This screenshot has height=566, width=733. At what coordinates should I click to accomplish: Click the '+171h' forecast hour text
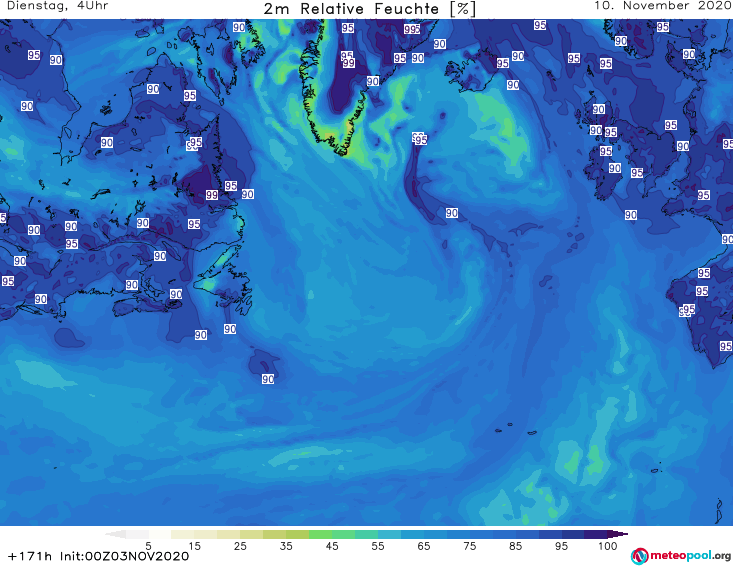click(30, 556)
